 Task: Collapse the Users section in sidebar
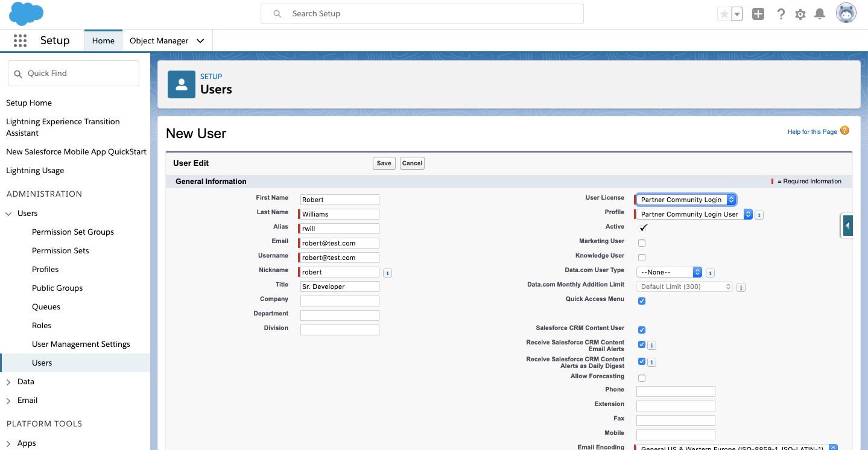[8, 214]
